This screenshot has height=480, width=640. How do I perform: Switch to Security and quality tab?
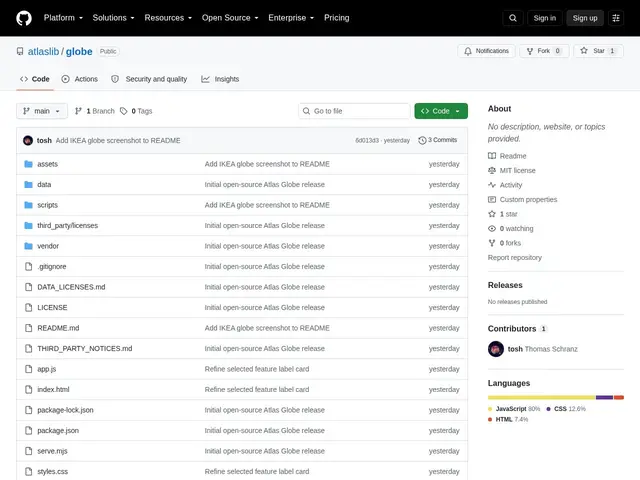pyautogui.click(x=149, y=79)
